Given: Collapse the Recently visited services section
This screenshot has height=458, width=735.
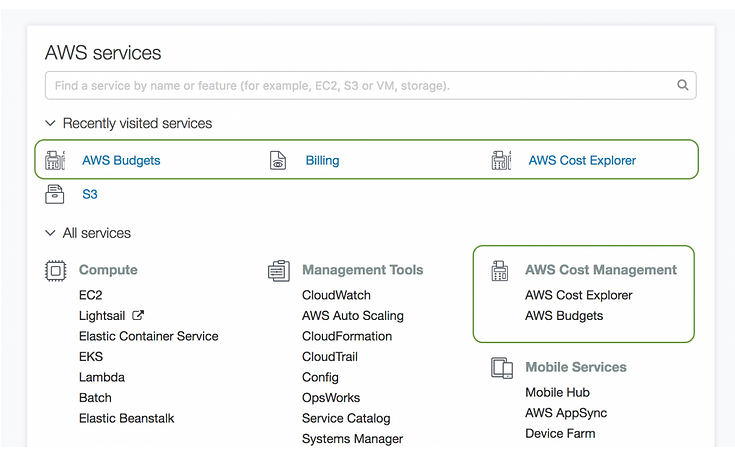Looking at the screenshot, I should pyautogui.click(x=50, y=124).
